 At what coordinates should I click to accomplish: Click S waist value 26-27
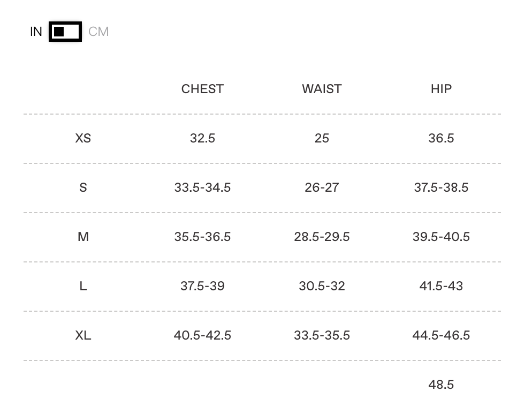tap(322, 187)
